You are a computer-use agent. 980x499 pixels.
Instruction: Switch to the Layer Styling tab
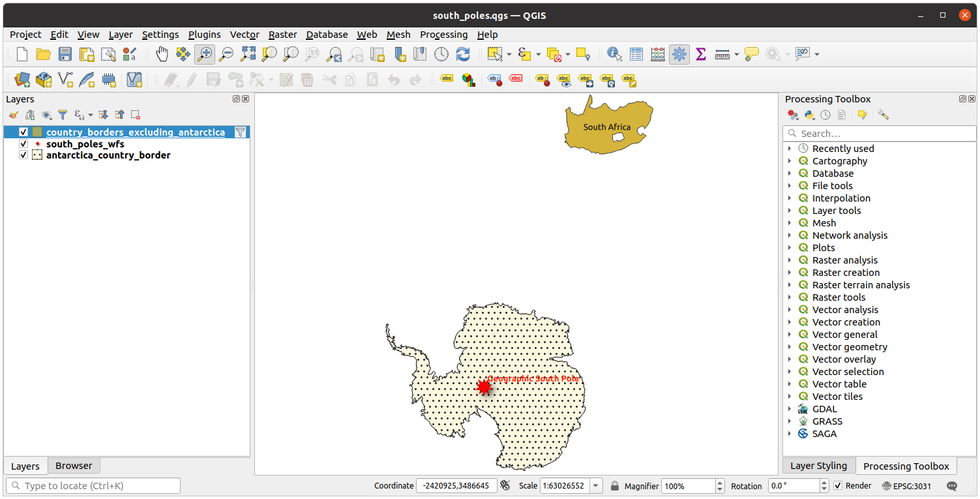tap(818, 466)
